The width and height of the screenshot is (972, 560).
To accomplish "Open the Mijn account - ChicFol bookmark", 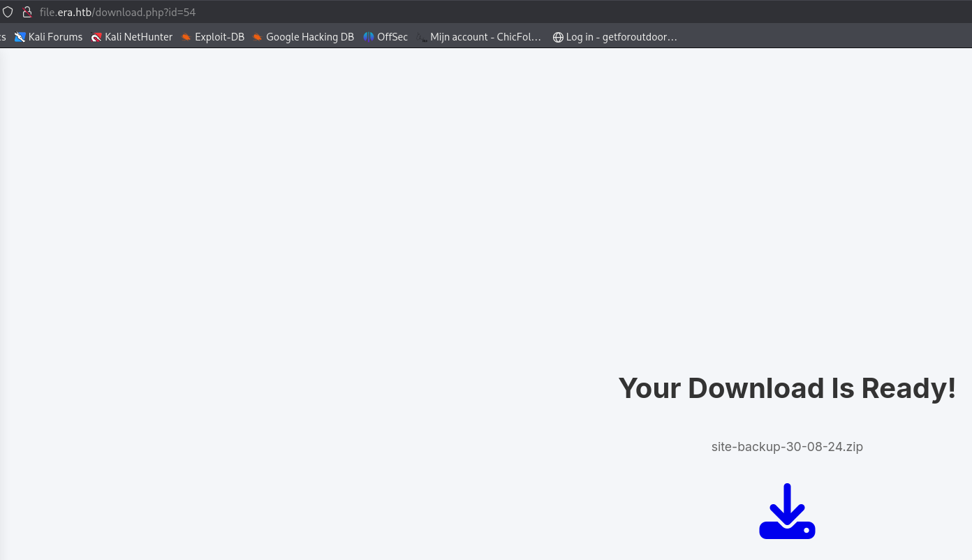I will [485, 37].
